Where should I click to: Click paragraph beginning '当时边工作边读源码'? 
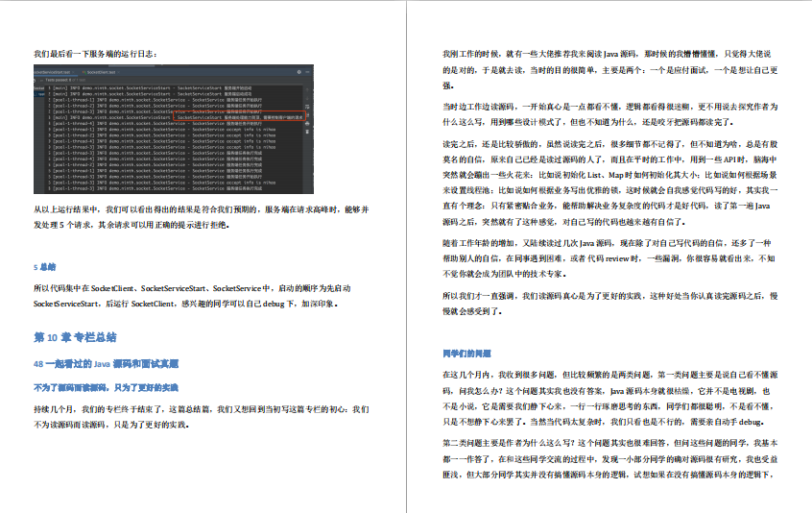click(610, 114)
